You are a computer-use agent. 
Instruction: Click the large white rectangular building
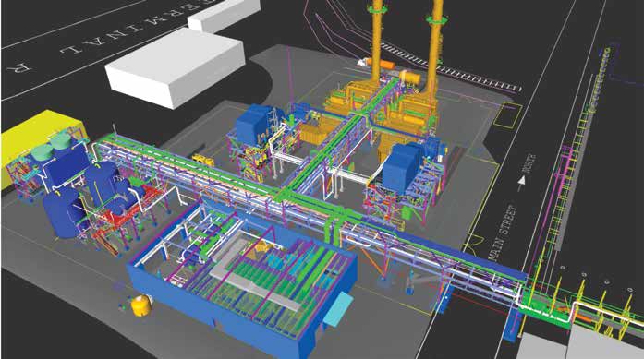(x=175, y=66)
